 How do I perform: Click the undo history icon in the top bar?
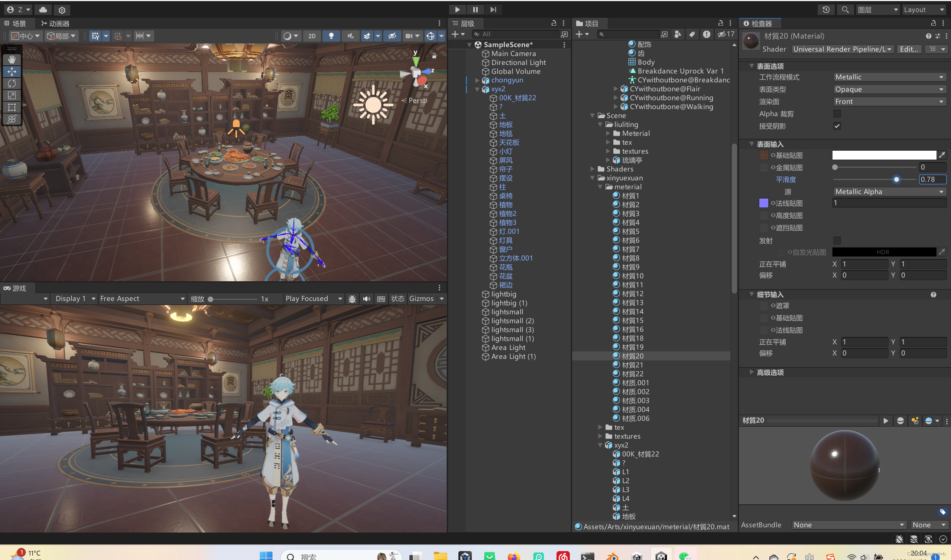[825, 10]
